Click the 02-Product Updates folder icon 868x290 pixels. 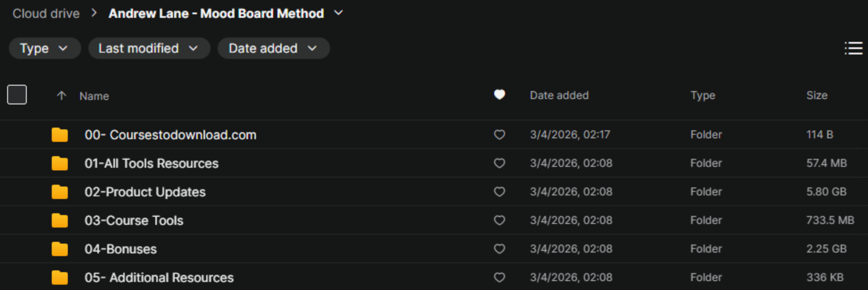[60, 192]
